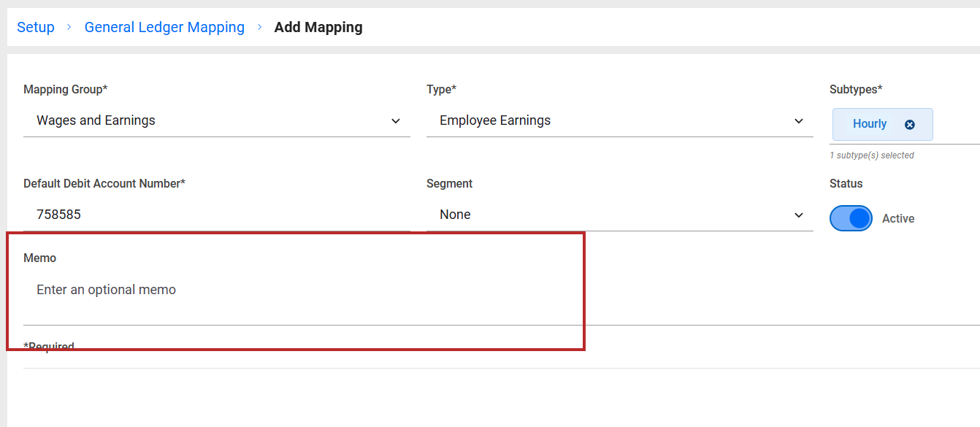
Task: Click the Subtypes* field label
Action: pos(856,89)
